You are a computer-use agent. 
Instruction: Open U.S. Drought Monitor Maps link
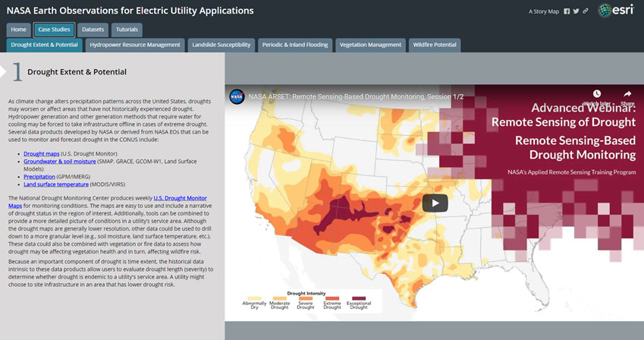[x=181, y=198]
